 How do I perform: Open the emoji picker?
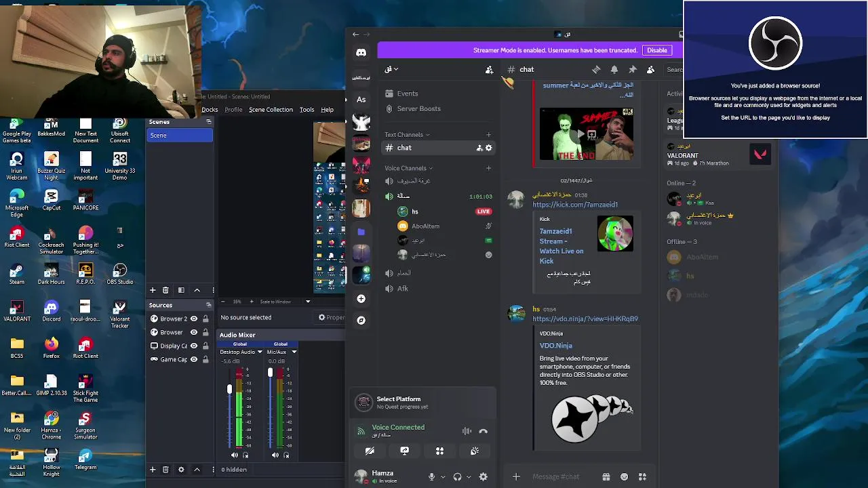coord(625,477)
